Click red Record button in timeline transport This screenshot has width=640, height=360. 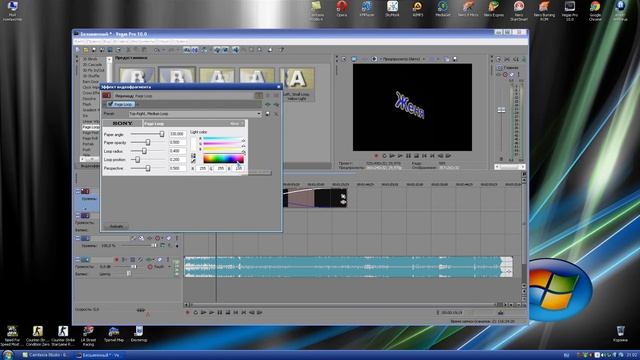(188, 312)
